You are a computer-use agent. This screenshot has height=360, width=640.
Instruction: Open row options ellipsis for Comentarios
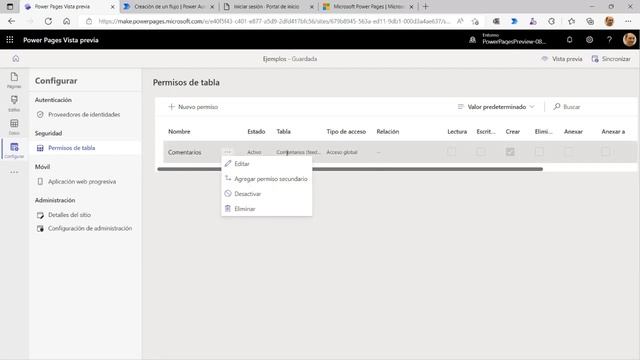tap(228, 152)
